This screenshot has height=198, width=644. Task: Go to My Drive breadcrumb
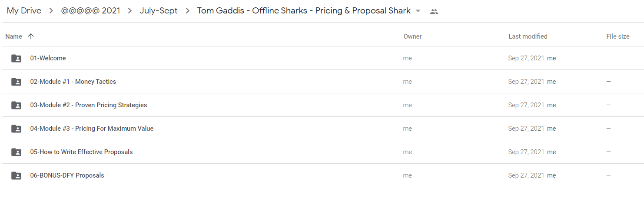[x=24, y=11]
